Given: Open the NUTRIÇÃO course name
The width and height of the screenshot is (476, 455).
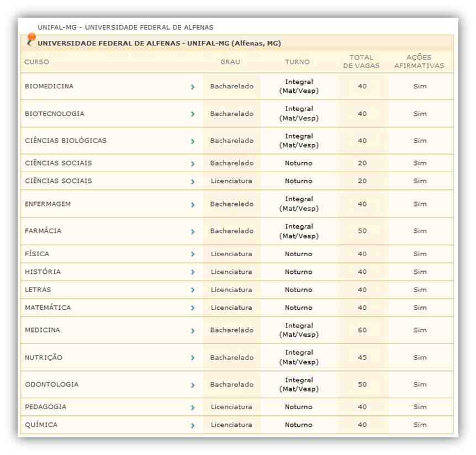Looking at the screenshot, I should click(x=44, y=358).
